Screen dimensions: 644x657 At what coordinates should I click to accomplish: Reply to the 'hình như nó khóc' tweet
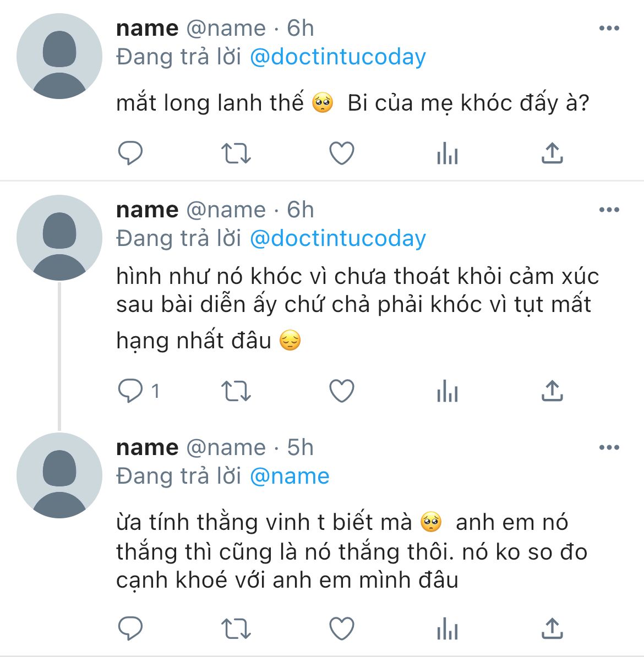(x=130, y=391)
